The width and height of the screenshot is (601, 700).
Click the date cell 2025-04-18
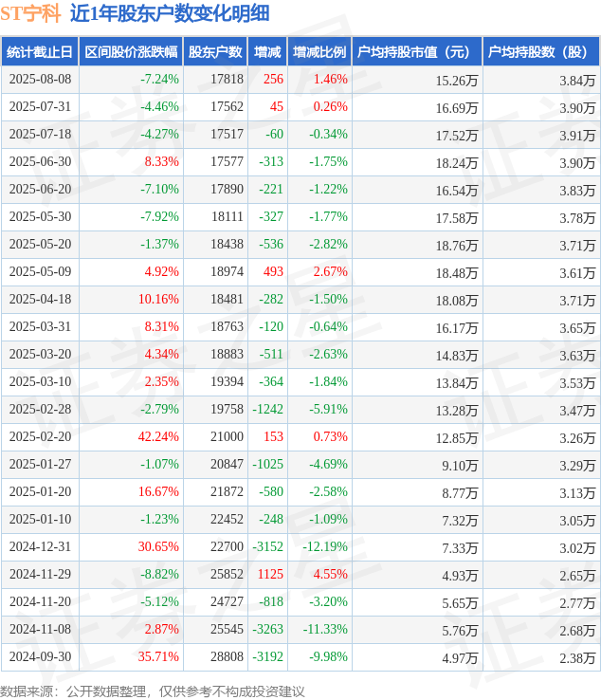pyautogui.click(x=40, y=299)
